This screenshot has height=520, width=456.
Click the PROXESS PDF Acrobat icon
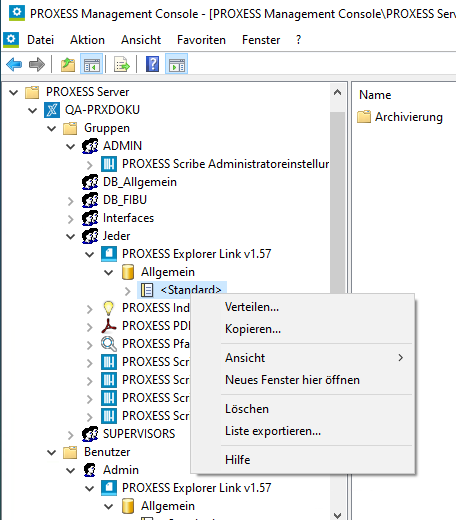[109, 326]
